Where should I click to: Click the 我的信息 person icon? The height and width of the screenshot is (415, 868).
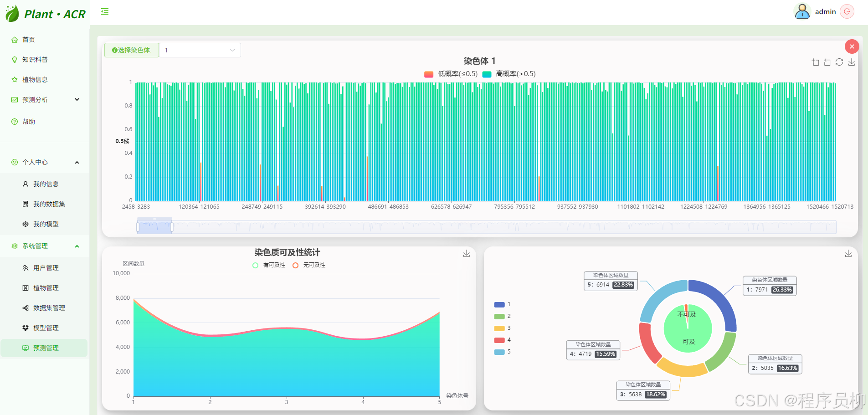click(x=26, y=184)
